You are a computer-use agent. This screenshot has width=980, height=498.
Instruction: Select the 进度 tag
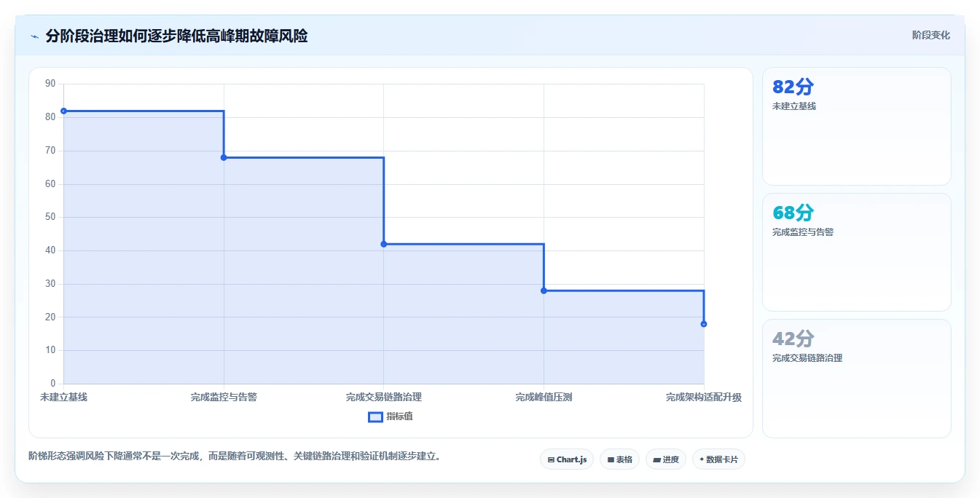pyautogui.click(x=666, y=459)
